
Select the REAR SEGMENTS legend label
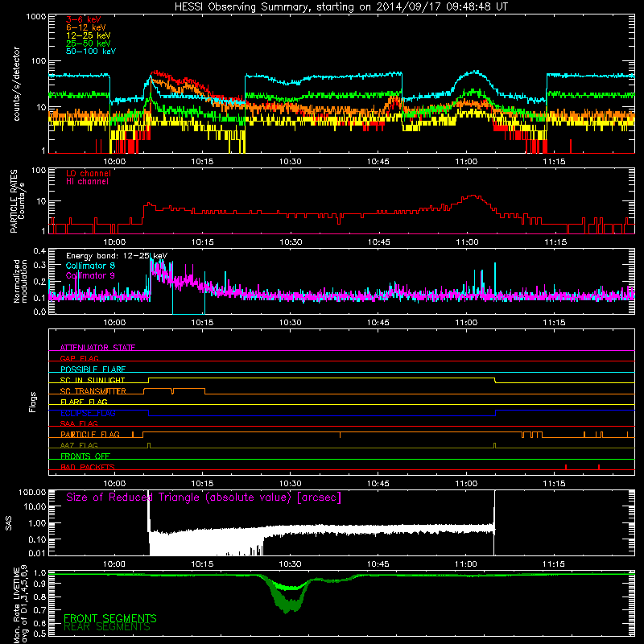click(x=107, y=627)
